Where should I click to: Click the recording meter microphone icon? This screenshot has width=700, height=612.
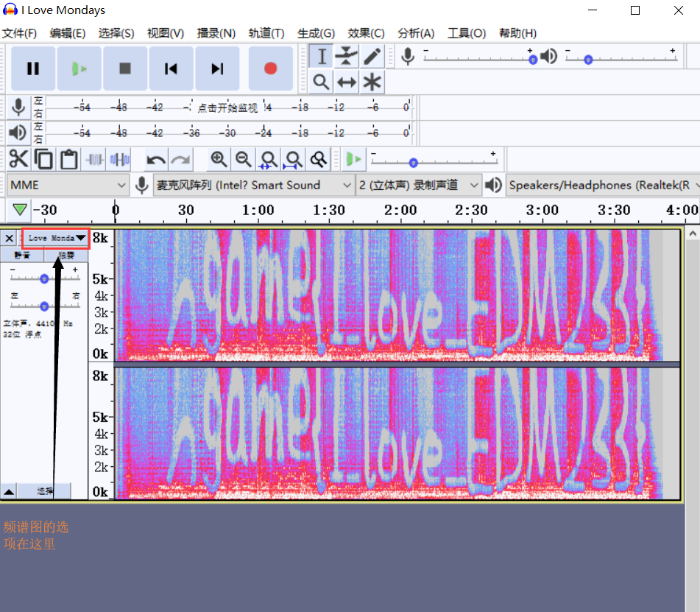pyautogui.click(x=18, y=108)
